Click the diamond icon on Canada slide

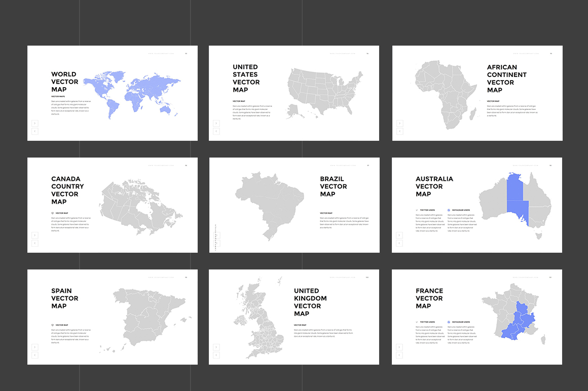[53, 213]
